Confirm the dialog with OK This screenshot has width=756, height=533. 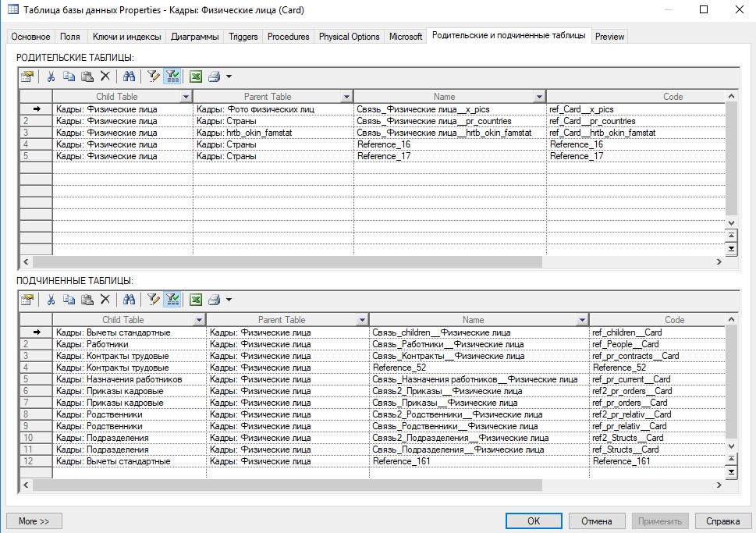(x=534, y=521)
